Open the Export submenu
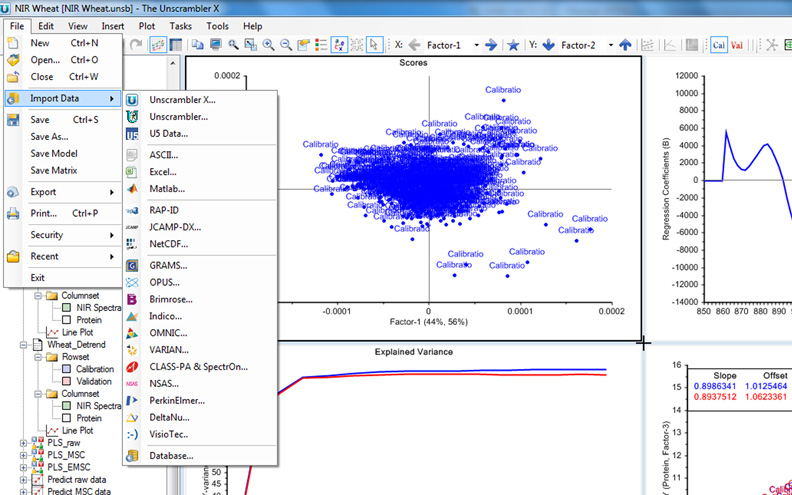 63,192
